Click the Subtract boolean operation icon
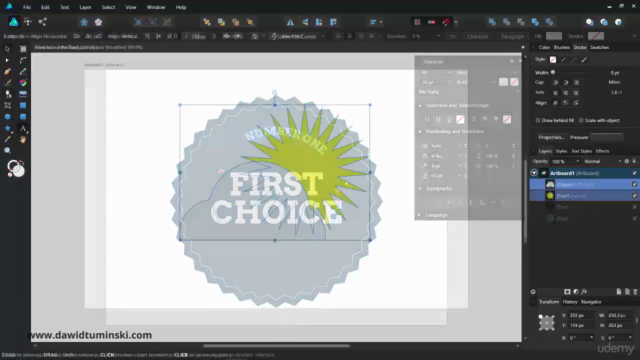640x360 pixels. 507,22
